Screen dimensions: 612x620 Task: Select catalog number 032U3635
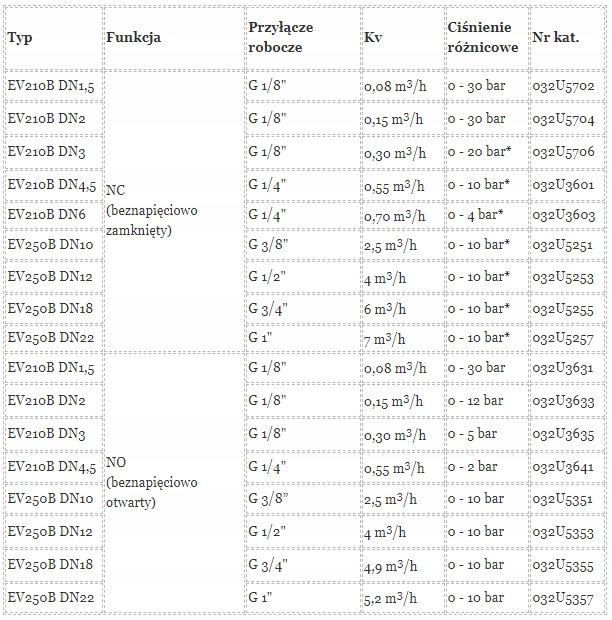563,434
